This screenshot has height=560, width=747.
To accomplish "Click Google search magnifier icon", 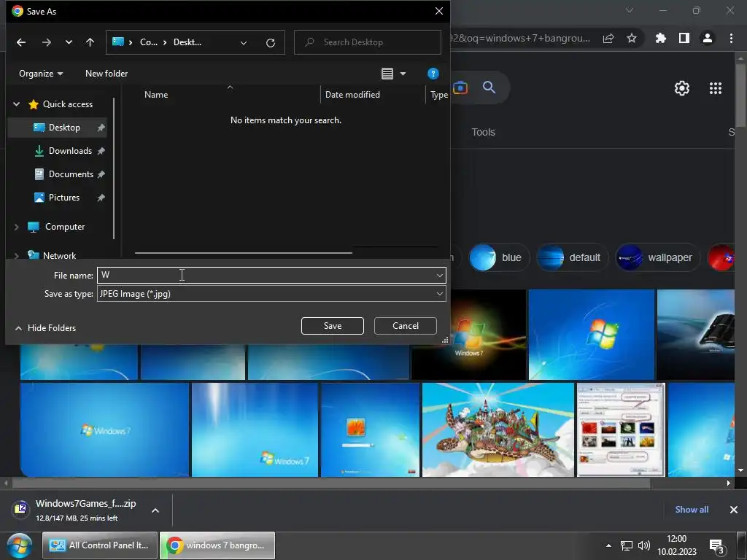I will [x=489, y=87].
